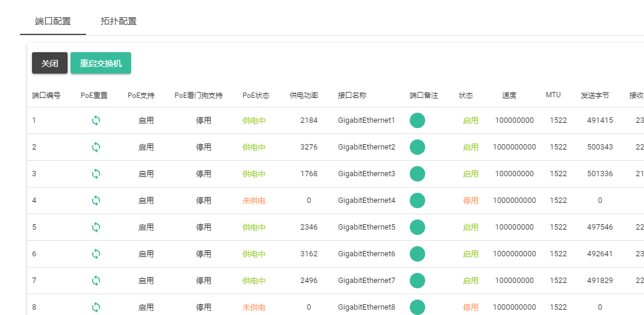The height and width of the screenshot is (315, 644).
Task: Open port remark for GigabitEthernet4
Action: click(x=417, y=201)
